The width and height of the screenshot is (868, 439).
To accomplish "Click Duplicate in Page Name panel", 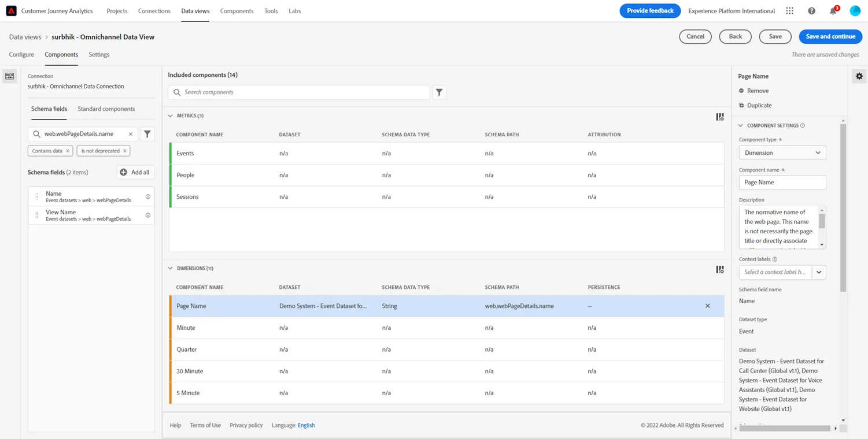I will click(755, 105).
